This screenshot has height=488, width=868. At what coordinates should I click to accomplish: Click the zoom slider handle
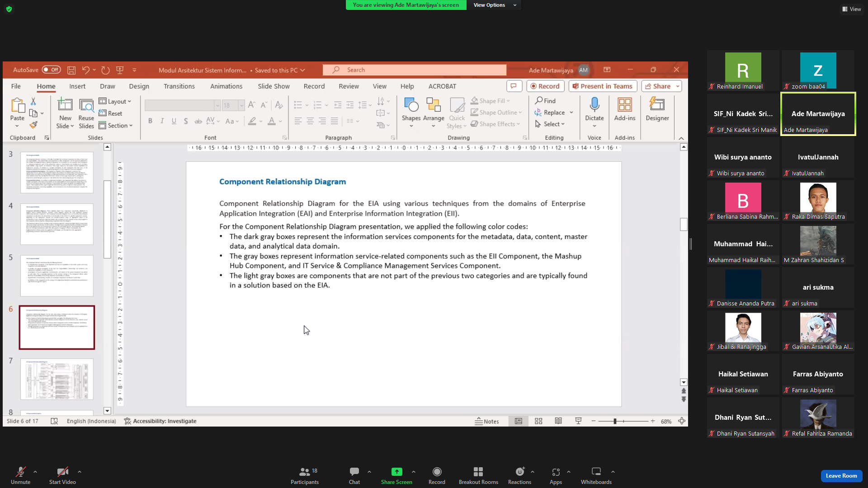point(614,421)
